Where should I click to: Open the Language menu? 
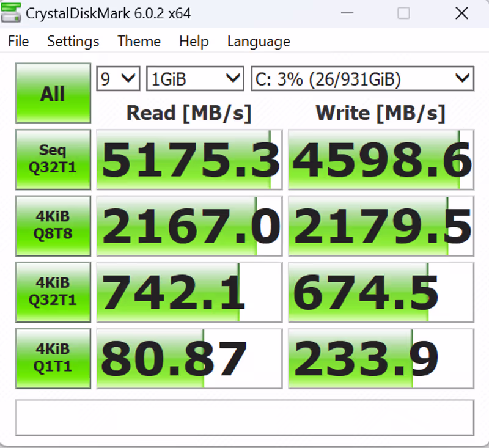click(x=259, y=42)
